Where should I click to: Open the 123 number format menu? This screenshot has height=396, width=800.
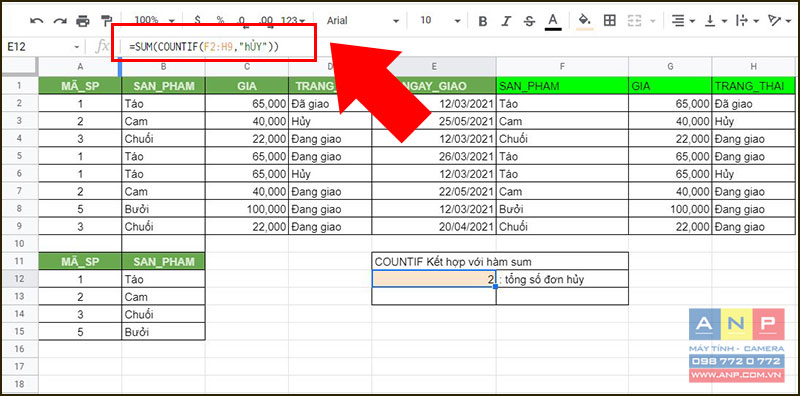pos(293,20)
